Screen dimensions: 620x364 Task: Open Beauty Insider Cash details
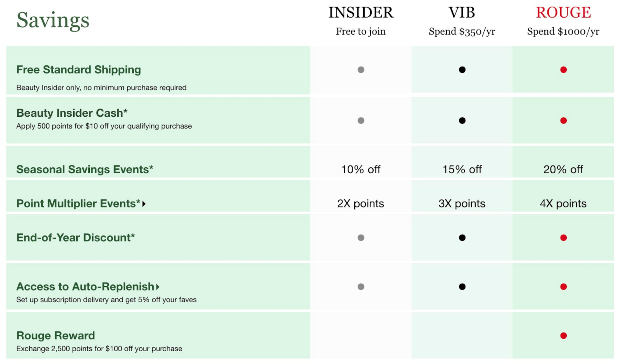tap(72, 113)
